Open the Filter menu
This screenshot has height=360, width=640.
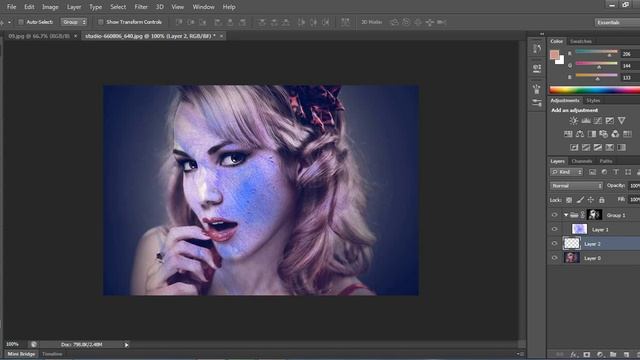point(141,7)
